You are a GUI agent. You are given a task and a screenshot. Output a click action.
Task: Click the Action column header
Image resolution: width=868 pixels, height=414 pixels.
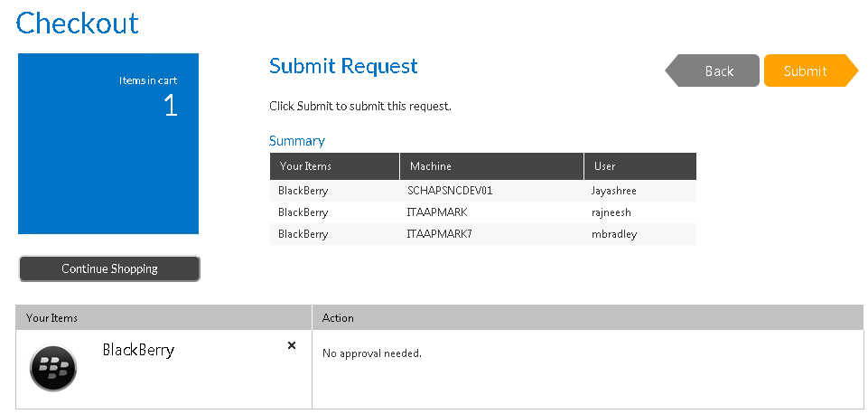tap(338, 318)
